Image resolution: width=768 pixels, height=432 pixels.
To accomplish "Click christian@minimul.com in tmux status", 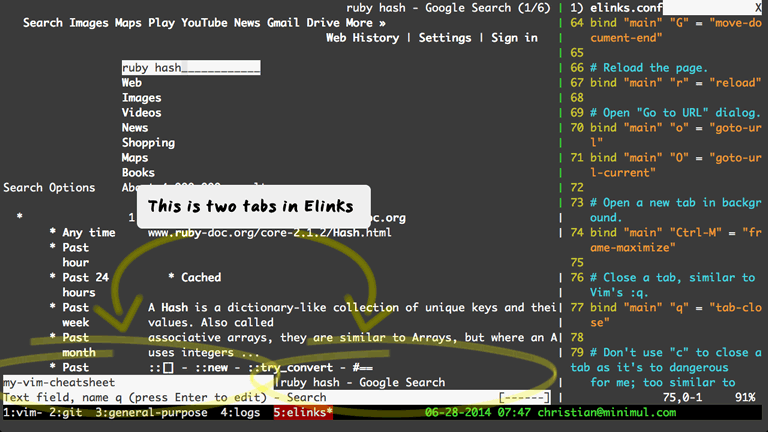I will point(607,412).
